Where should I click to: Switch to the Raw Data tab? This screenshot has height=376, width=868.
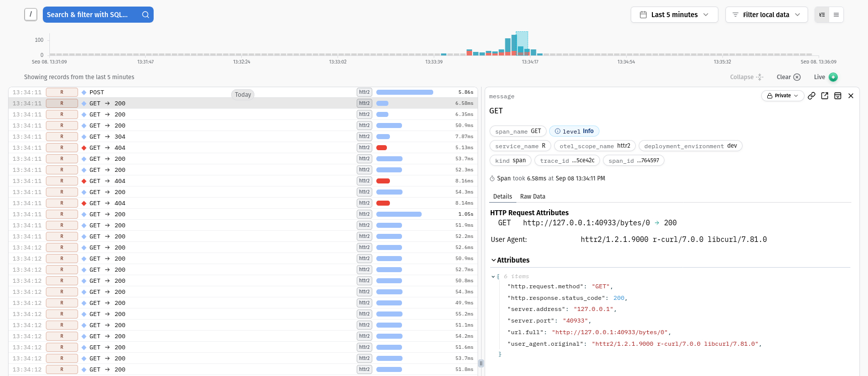tap(532, 197)
